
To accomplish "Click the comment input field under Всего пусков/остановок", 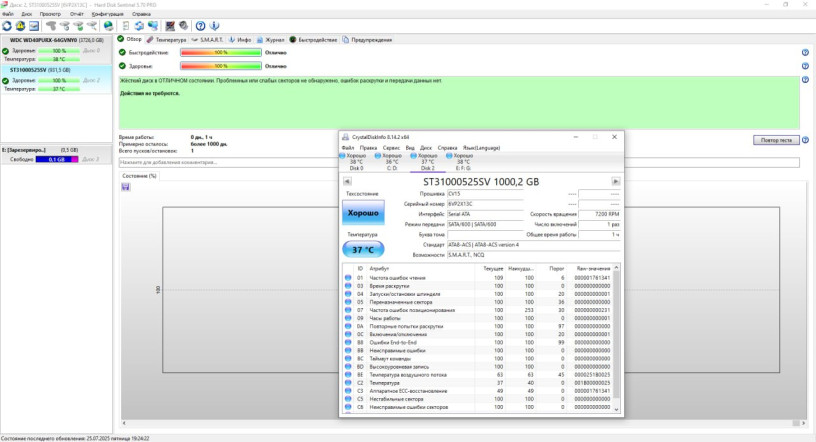I will point(459,162).
